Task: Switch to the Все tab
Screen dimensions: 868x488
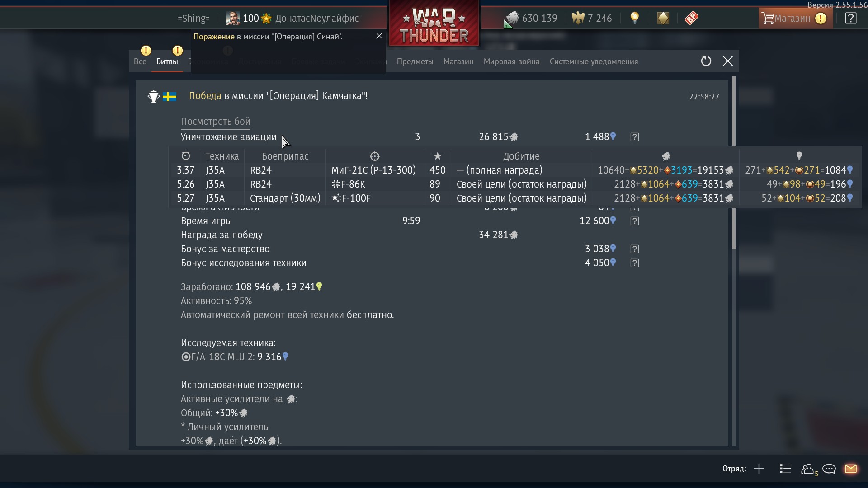Action: (x=140, y=61)
